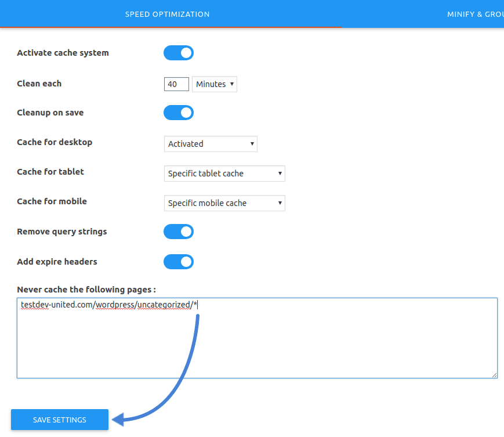This screenshot has height=437, width=504.
Task: Disable the Activate cache system switch
Action: click(179, 53)
